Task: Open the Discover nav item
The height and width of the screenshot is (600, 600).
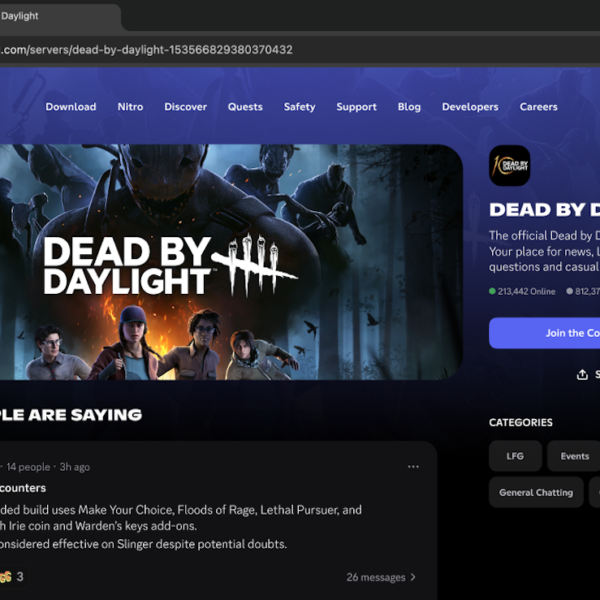Action: 186,107
